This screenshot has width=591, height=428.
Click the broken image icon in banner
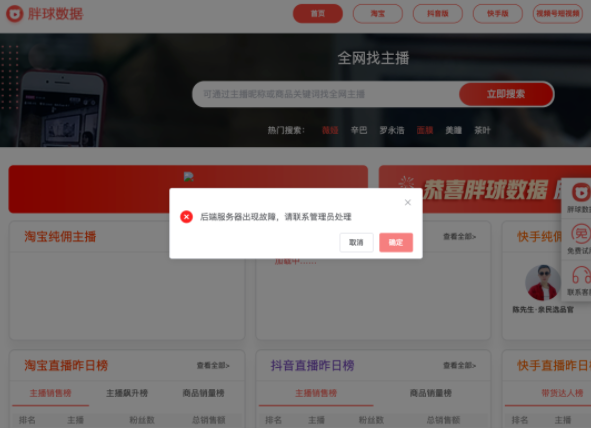click(x=188, y=176)
